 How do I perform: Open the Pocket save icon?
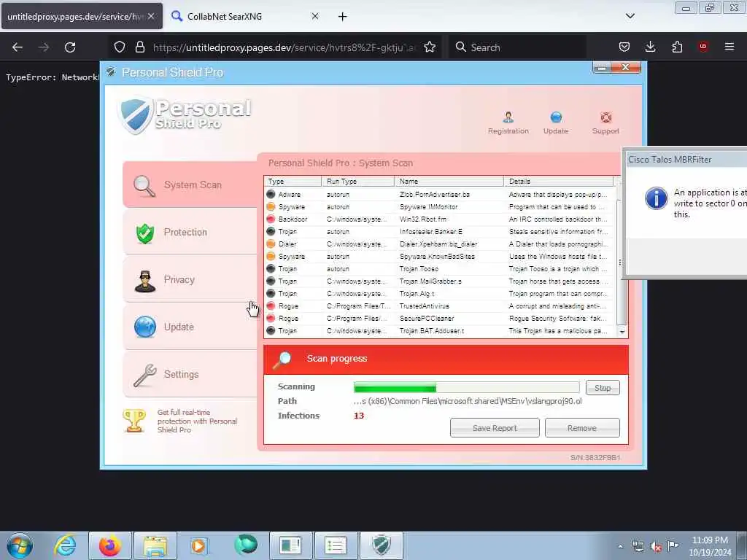click(x=624, y=47)
